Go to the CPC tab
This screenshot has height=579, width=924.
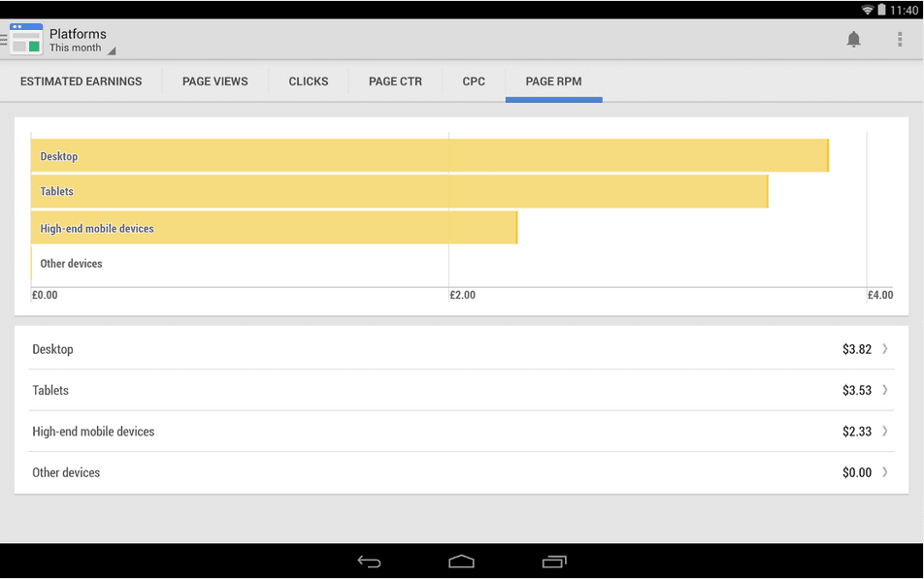474,81
